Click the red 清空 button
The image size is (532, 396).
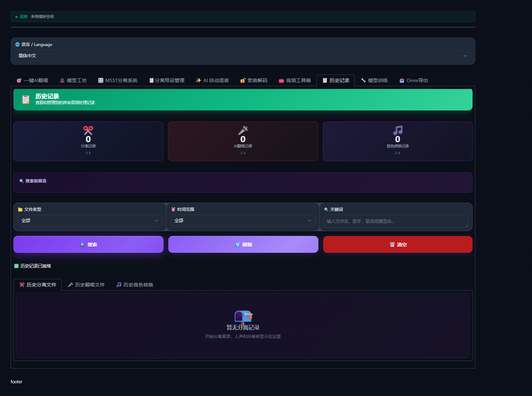(x=398, y=244)
